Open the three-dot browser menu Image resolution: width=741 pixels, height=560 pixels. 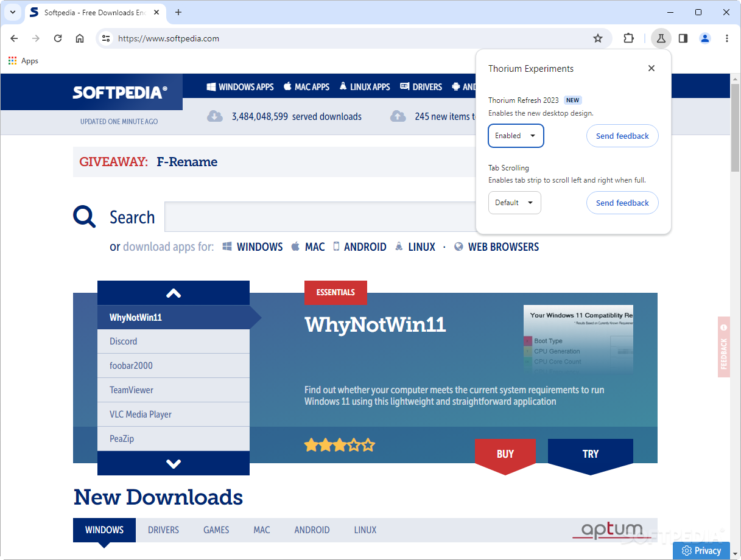pos(727,38)
